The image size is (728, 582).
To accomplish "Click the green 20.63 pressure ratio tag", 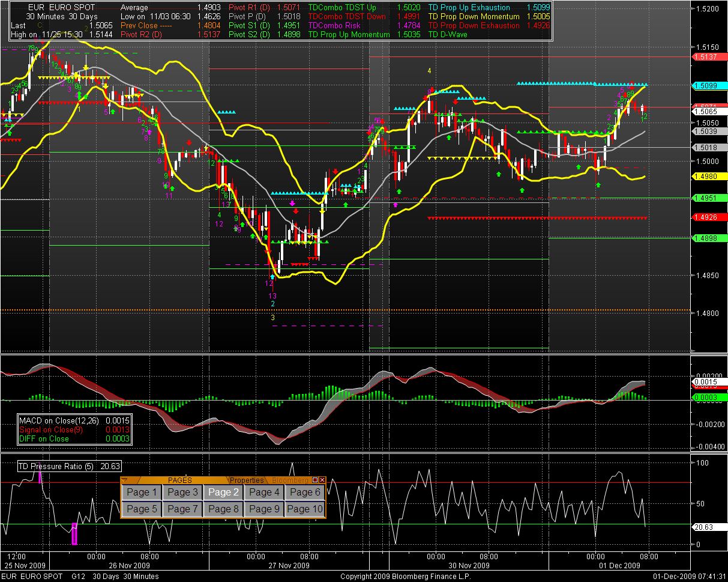I will tap(705, 526).
